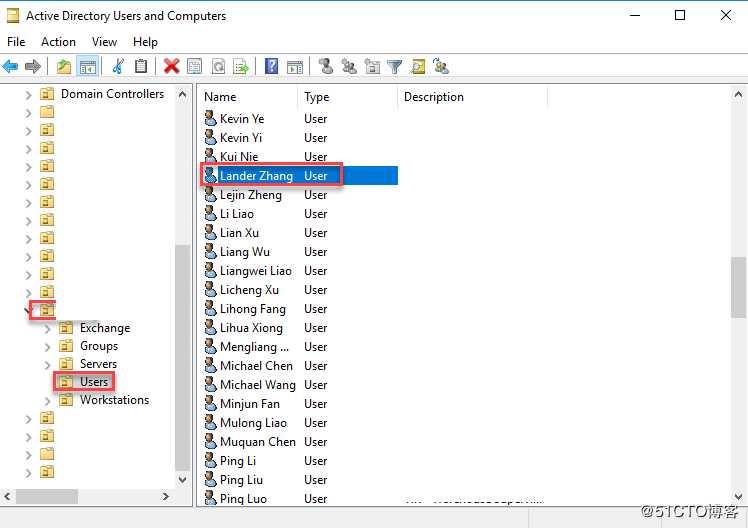This screenshot has width=748, height=528.
Task: Select the Exchange OU in tree
Action: click(105, 328)
